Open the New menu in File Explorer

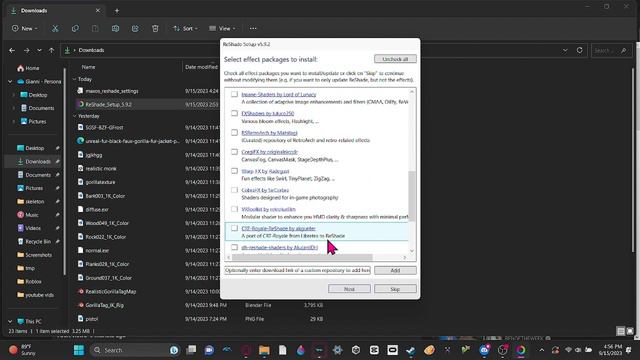[x=24, y=29]
